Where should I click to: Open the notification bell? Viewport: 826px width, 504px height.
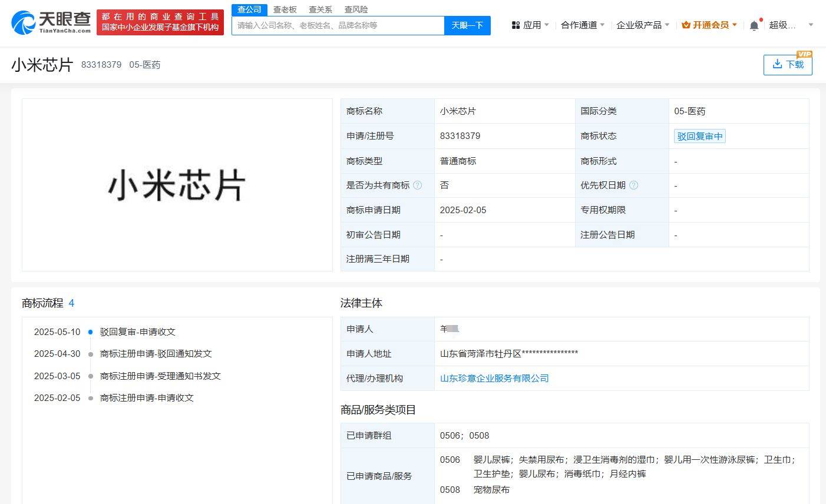click(x=754, y=25)
